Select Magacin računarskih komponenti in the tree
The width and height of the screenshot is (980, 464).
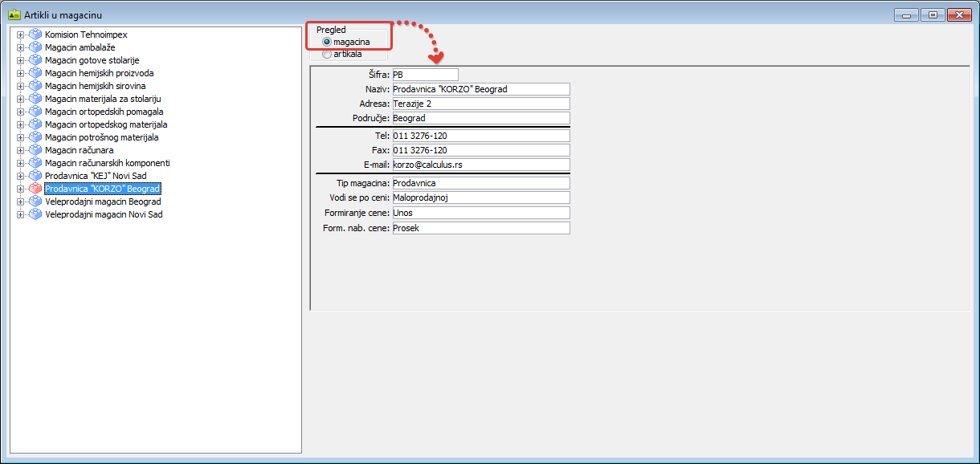[x=107, y=163]
